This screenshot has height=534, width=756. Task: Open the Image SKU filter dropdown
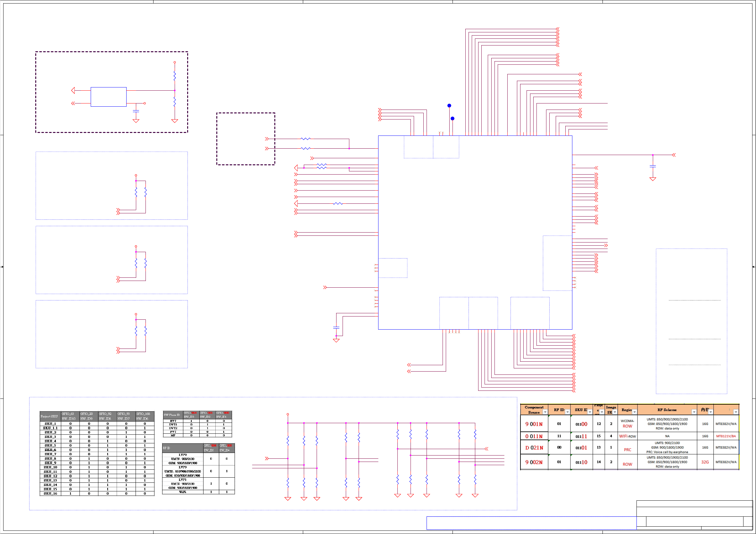click(615, 412)
